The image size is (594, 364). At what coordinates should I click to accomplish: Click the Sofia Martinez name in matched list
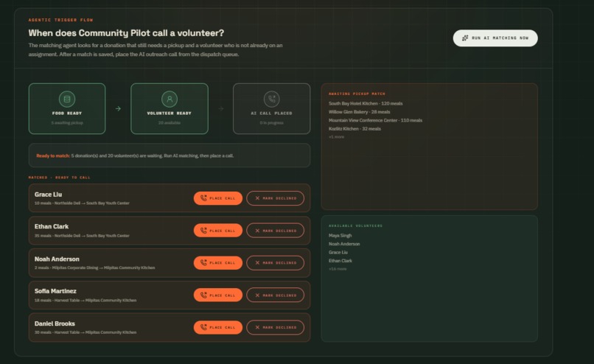coord(55,291)
